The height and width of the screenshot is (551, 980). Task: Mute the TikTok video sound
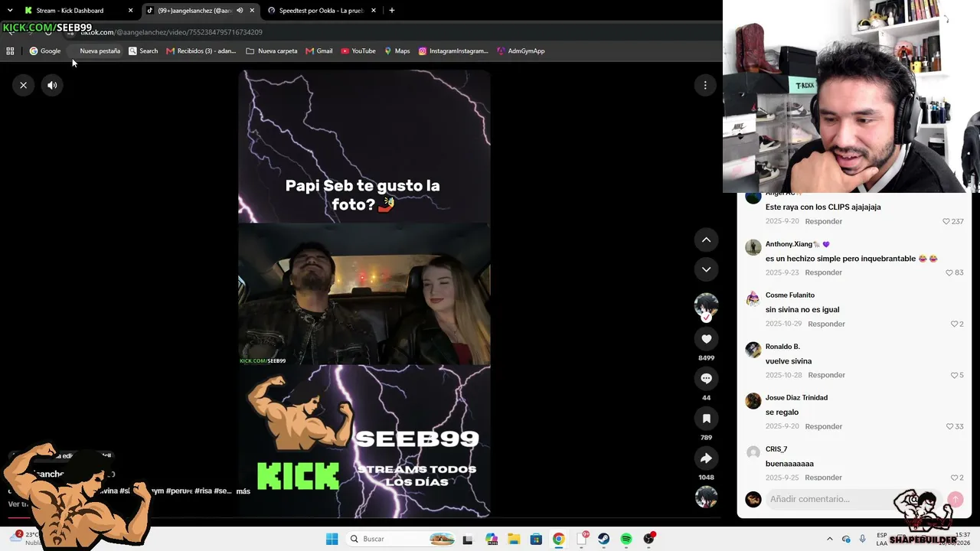[52, 85]
